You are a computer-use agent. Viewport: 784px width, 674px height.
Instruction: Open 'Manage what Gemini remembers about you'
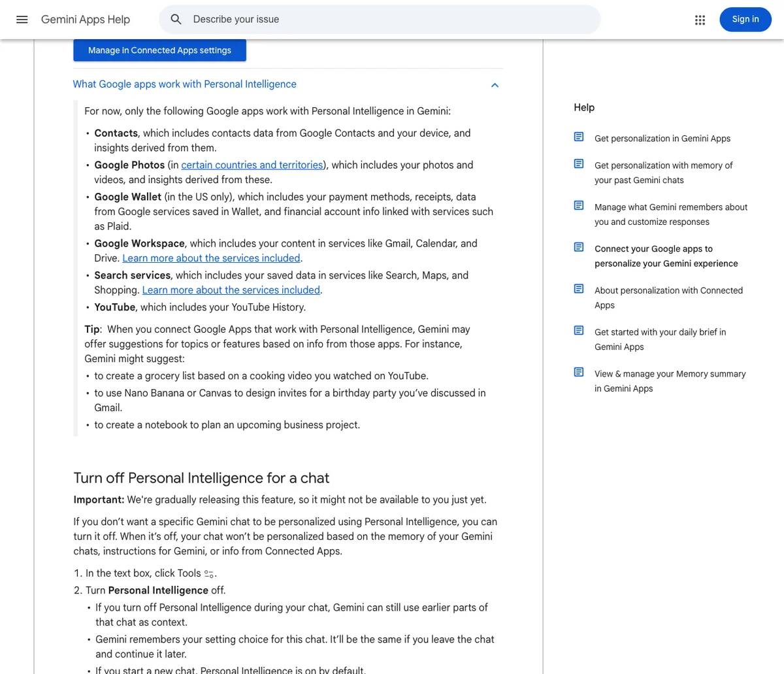[x=671, y=214]
